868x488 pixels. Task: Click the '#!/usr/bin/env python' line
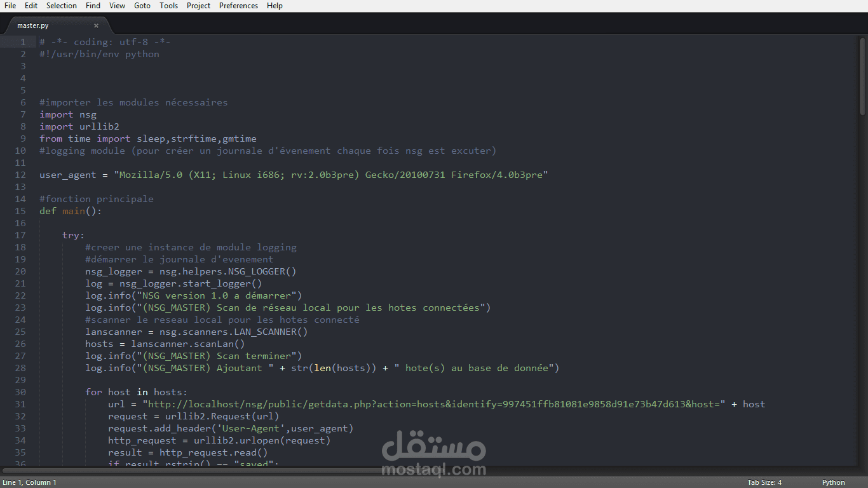[99, 54]
